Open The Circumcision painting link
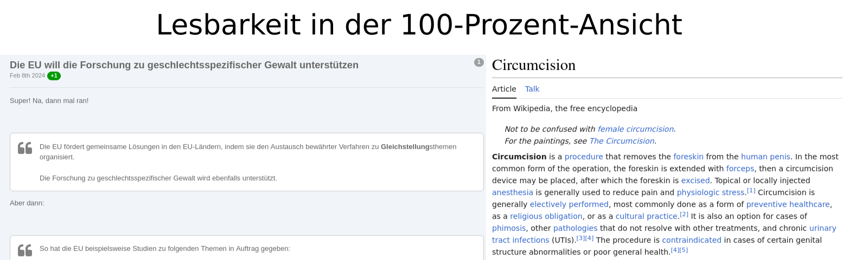The width and height of the screenshot is (868, 260). (622, 141)
